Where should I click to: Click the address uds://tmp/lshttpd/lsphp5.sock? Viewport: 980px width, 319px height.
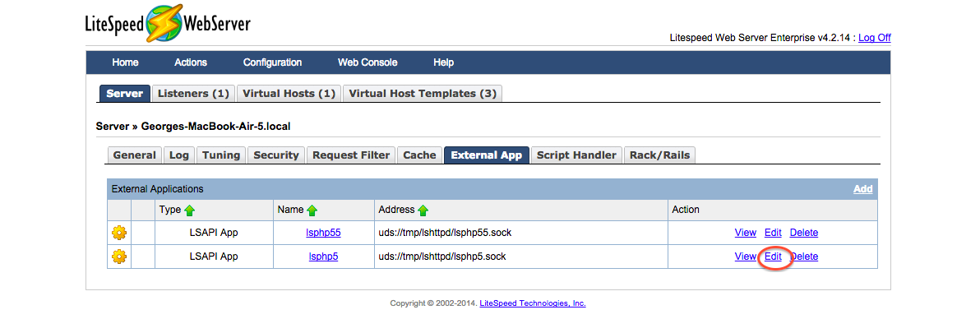[441, 257]
